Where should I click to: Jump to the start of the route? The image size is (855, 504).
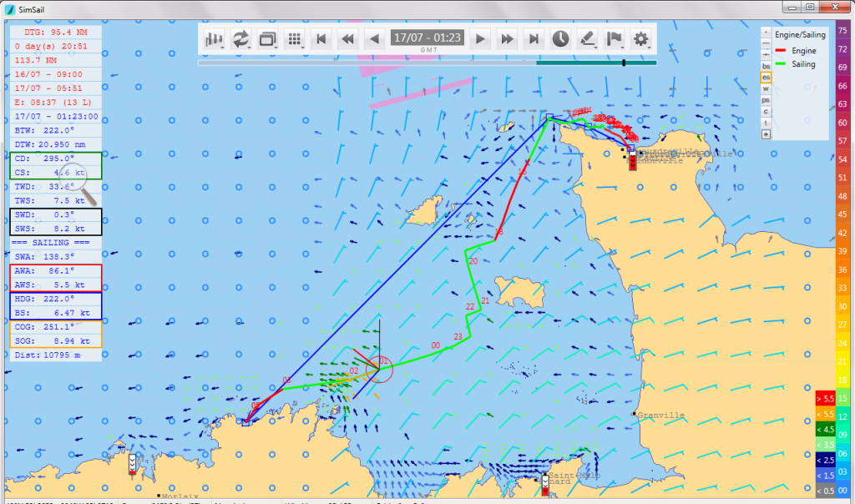321,38
